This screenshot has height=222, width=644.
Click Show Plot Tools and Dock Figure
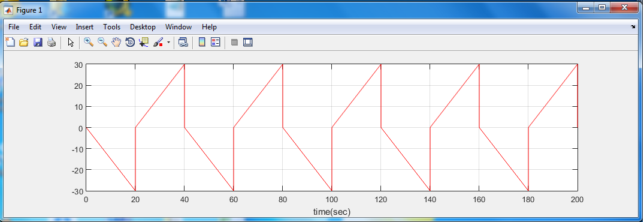pyautogui.click(x=247, y=42)
